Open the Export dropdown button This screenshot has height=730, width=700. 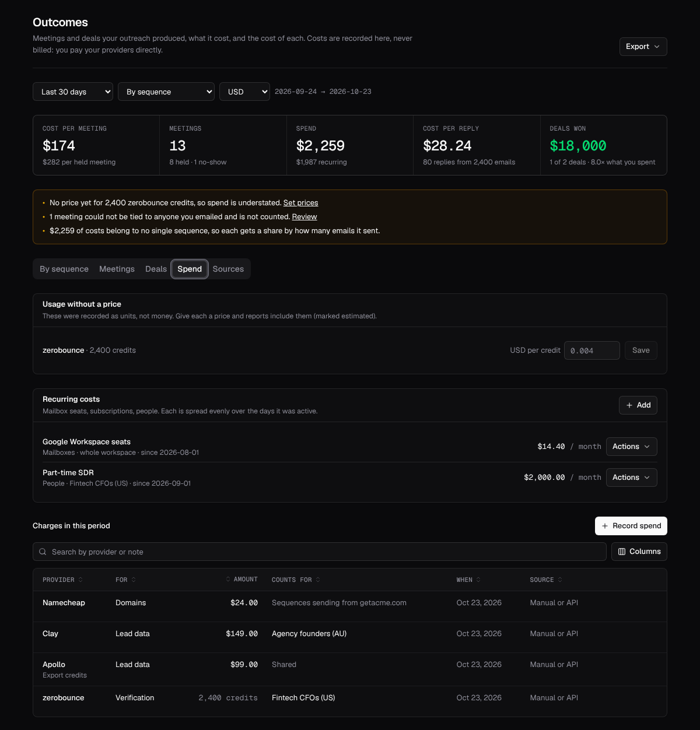tap(643, 47)
